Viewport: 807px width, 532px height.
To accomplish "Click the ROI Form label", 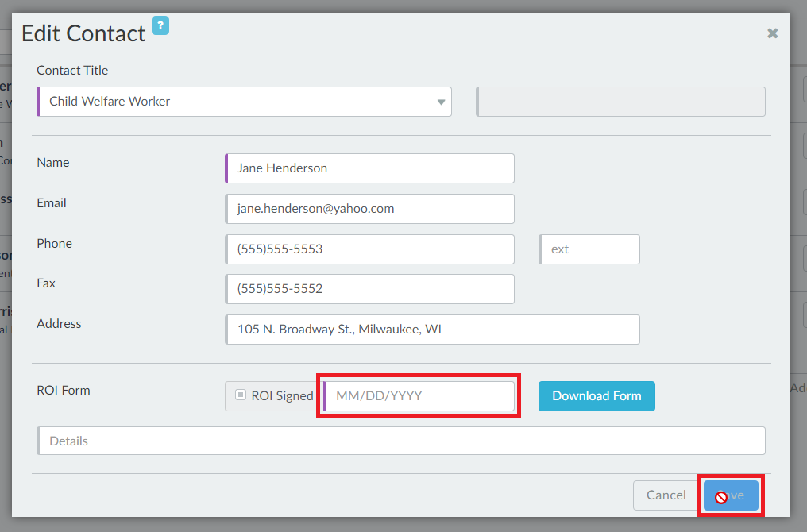I will tap(64, 391).
